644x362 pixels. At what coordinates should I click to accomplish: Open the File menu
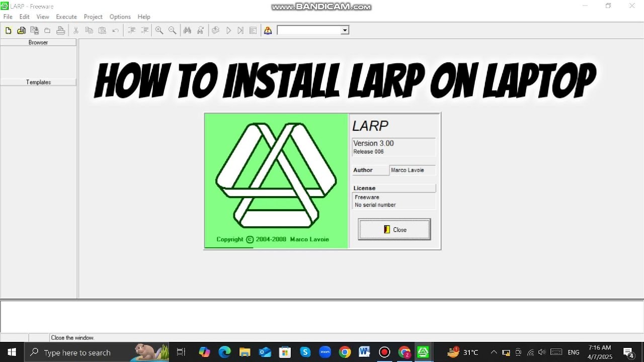(x=8, y=17)
